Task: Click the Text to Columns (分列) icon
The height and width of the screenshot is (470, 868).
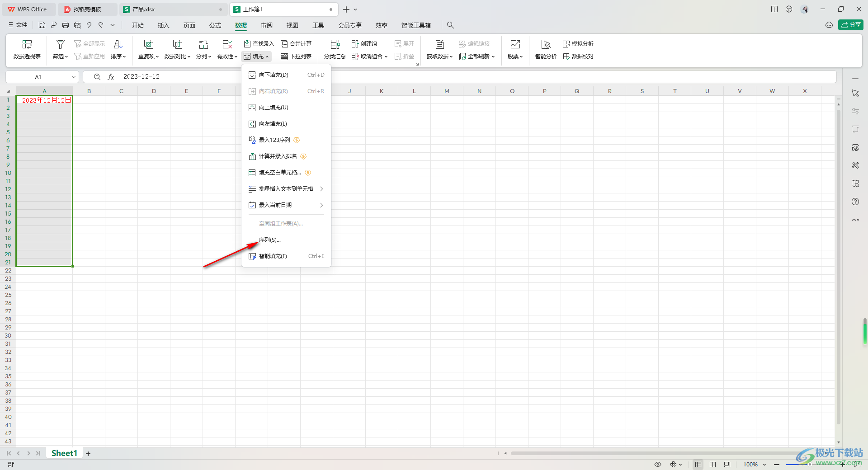Action: (203, 44)
